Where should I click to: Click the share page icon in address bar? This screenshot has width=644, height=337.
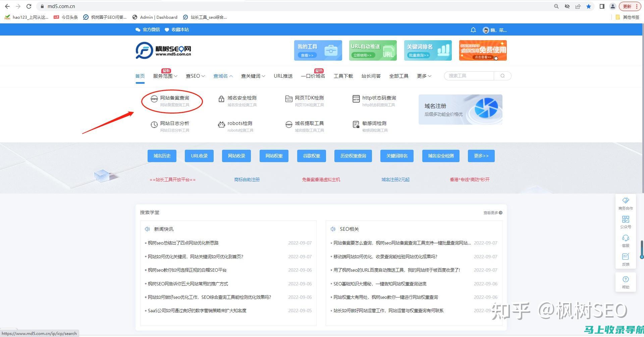tap(578, 6)
